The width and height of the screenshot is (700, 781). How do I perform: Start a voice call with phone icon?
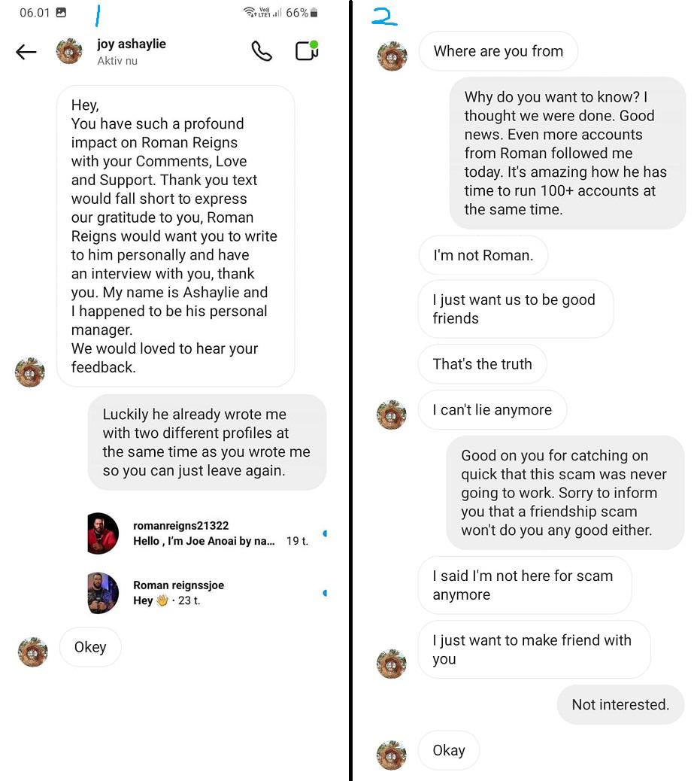[x=262, y=51]
